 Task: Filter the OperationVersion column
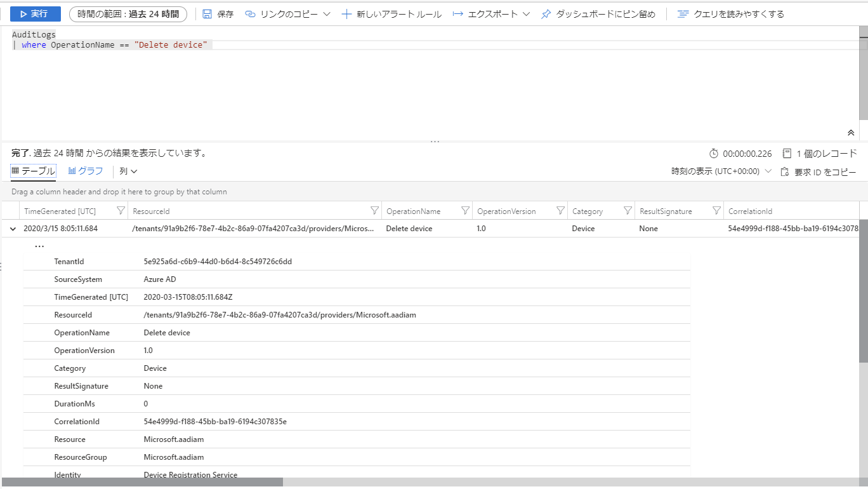[x=560, y=211]
